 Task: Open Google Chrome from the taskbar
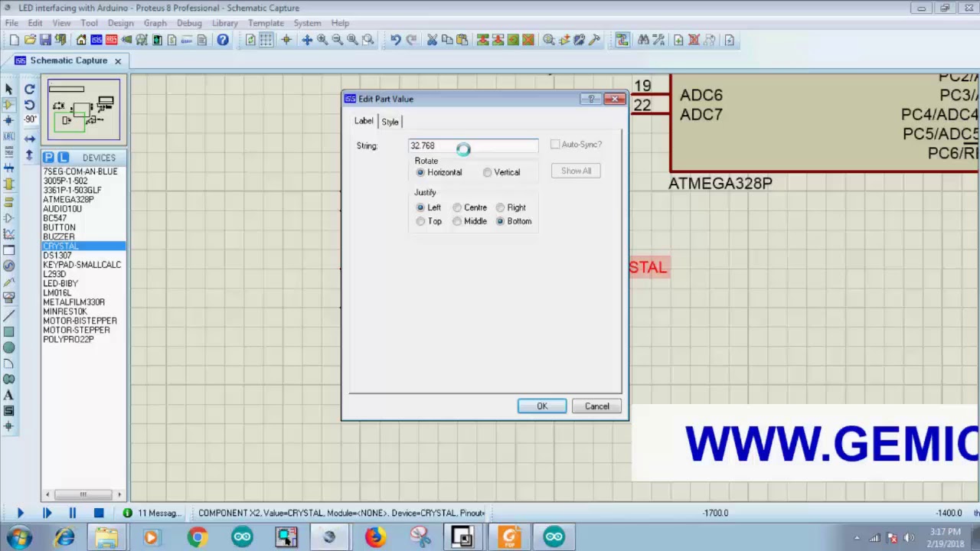197,537
